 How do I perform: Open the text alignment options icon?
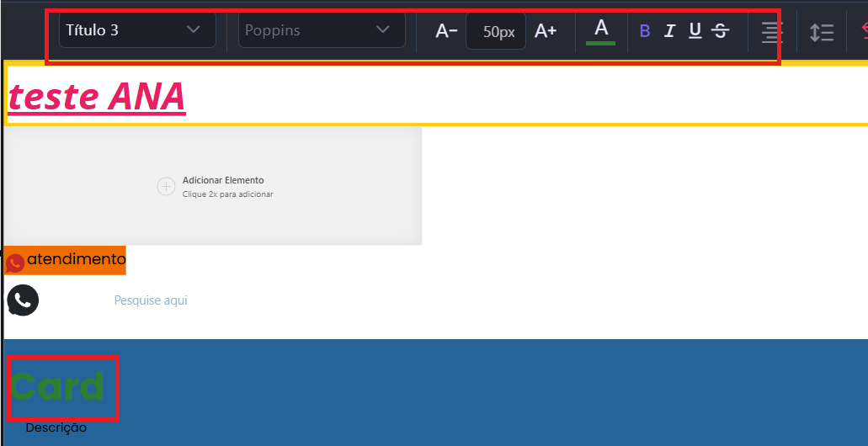coord(770,31)
